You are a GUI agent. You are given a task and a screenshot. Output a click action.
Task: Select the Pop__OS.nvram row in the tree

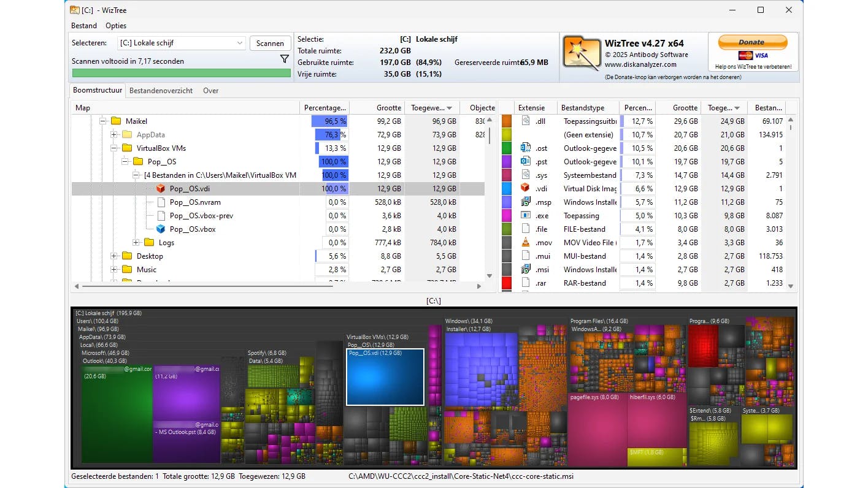(x=278, y=202)
